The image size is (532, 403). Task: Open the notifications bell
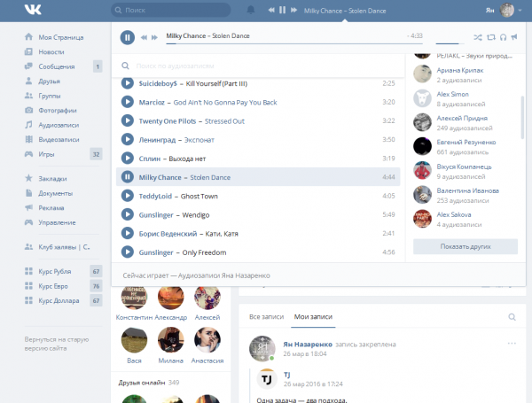(251, 11)
